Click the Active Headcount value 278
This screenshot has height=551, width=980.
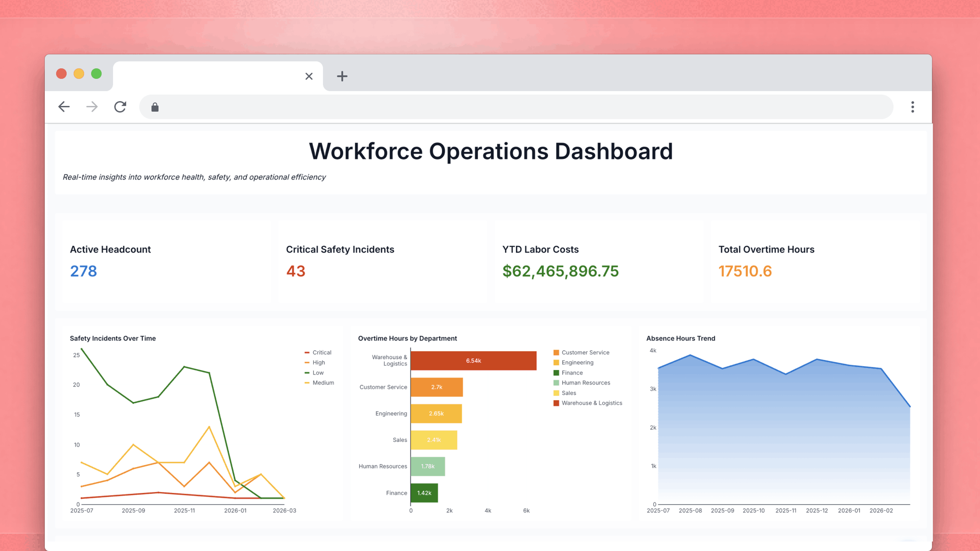click(x=83, y=271)
